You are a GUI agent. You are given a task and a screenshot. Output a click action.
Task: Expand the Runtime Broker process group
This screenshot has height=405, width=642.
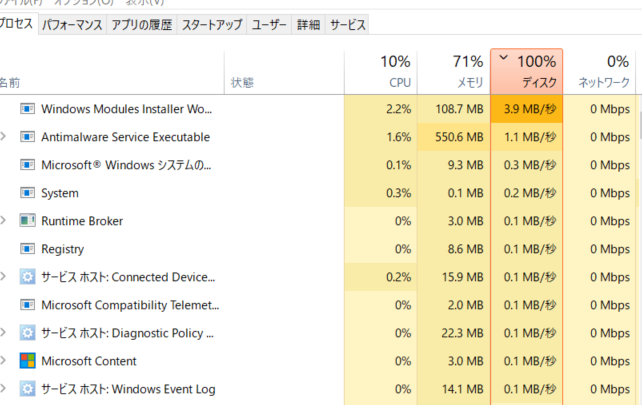pyautogui.click(x=3, y=220)
